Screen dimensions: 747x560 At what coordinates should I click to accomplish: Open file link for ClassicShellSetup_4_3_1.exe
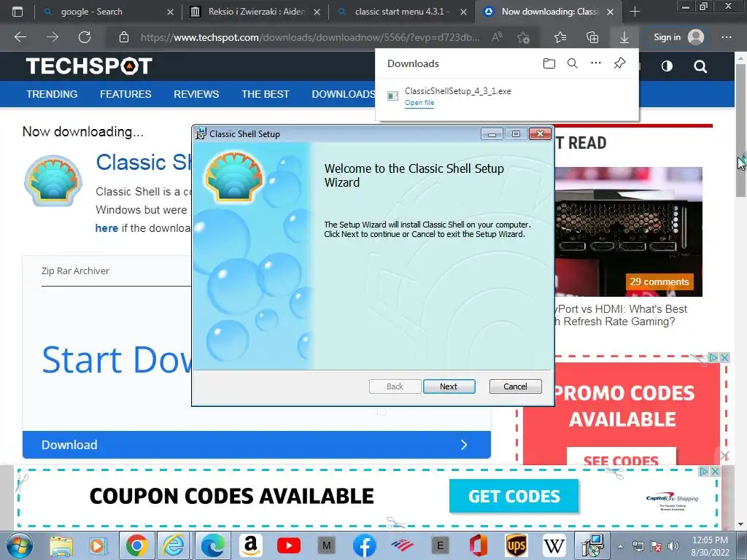(x=419, y=102)
